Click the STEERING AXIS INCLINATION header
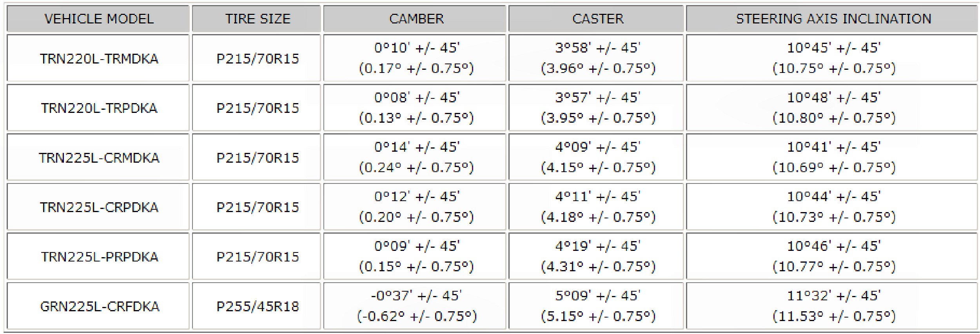 pos(833,18)
